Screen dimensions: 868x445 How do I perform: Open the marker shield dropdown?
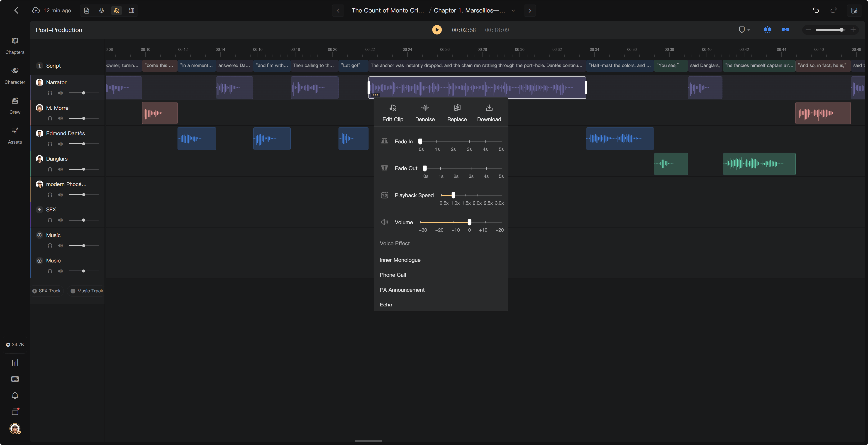(x=744, y=30)
